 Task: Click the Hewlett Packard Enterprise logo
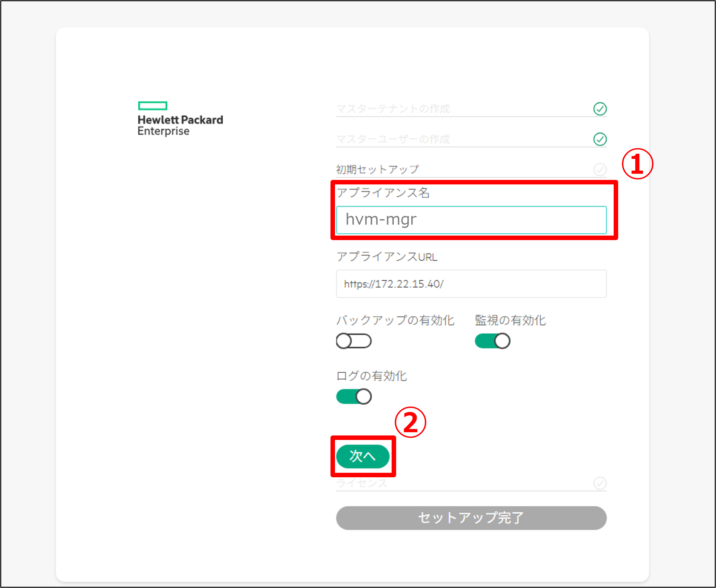point(180,119)
